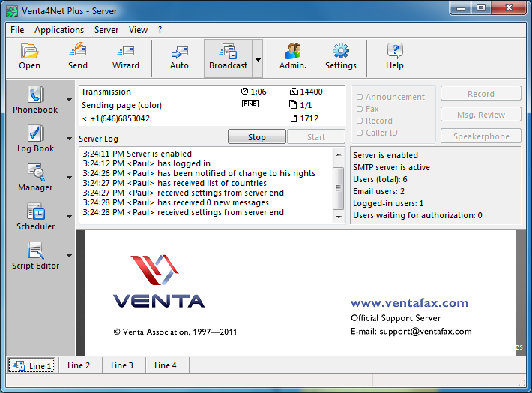Click the Broadcast toolbar icon

[228, 51]
